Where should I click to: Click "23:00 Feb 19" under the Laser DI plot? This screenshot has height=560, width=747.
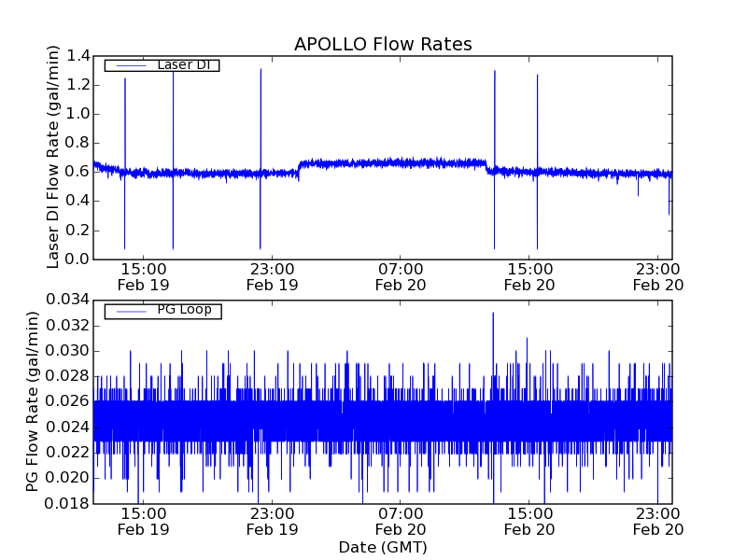click(272, 277)
